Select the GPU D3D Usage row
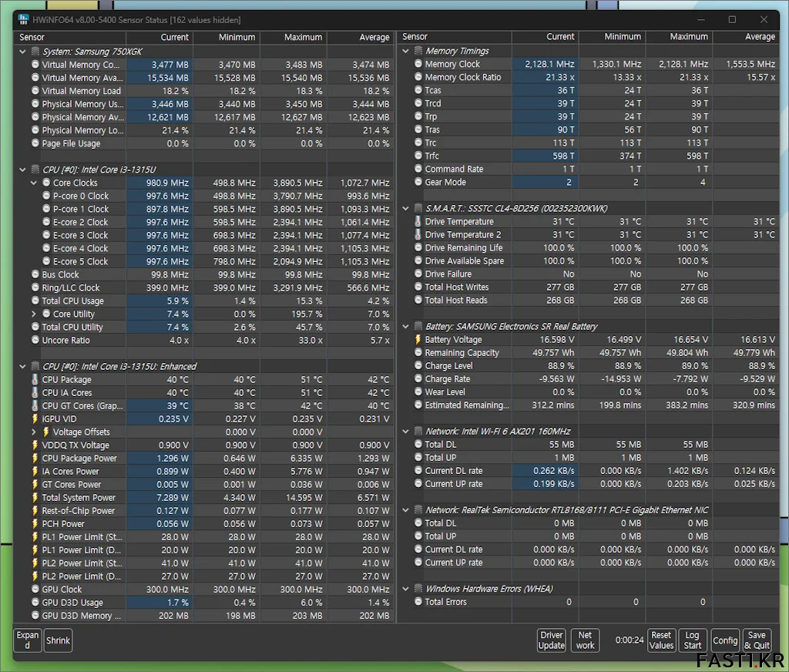 click(203, 603)
